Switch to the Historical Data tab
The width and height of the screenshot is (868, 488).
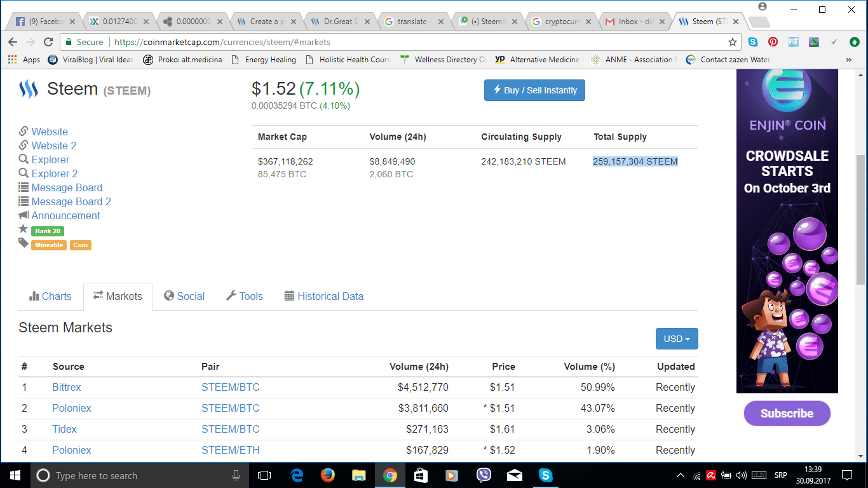click(324, 296)
